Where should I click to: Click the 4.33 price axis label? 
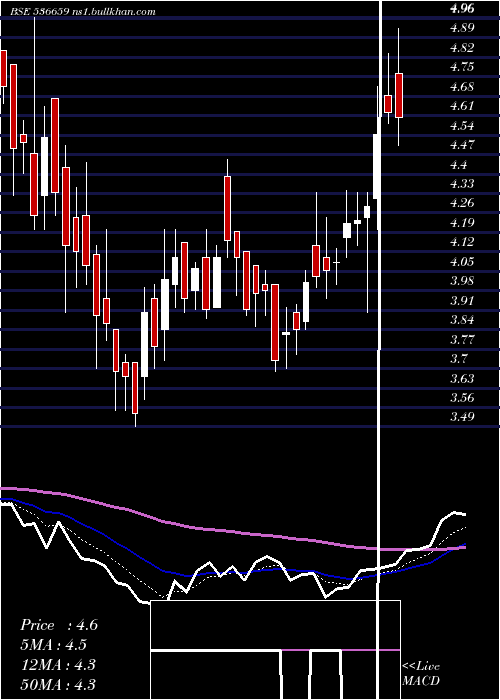click(462, 183)
